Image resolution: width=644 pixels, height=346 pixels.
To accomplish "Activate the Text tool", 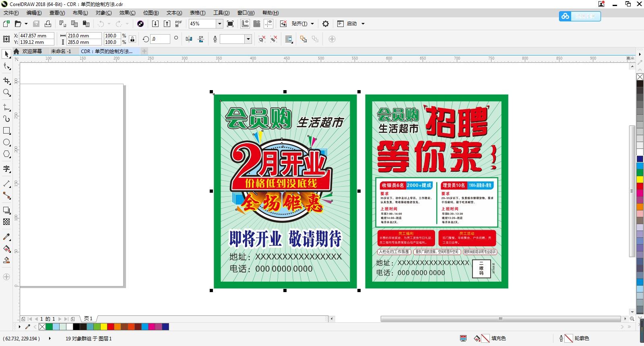I will (6, 169).
